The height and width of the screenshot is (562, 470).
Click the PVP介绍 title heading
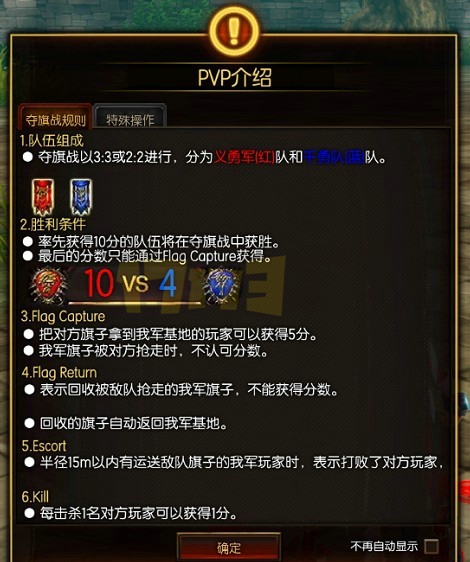click(x=235, y=78)
